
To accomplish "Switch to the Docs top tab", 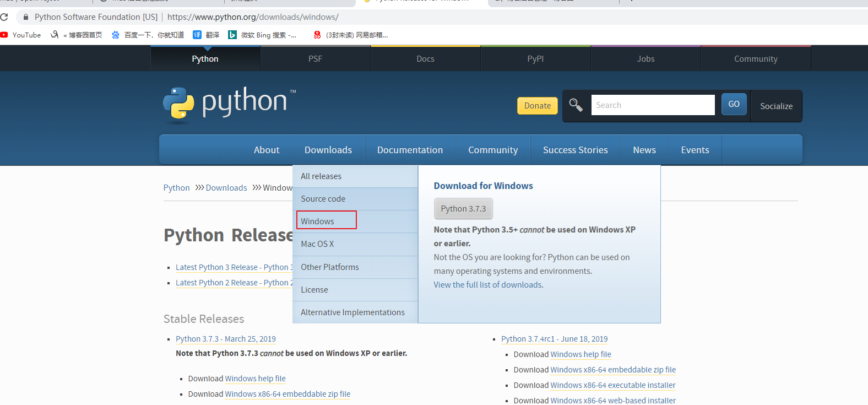I will tap(426, 59).
